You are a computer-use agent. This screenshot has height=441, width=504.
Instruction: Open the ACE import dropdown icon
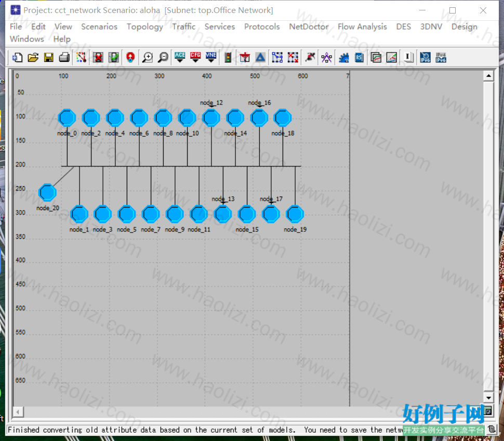click(180, 58)
